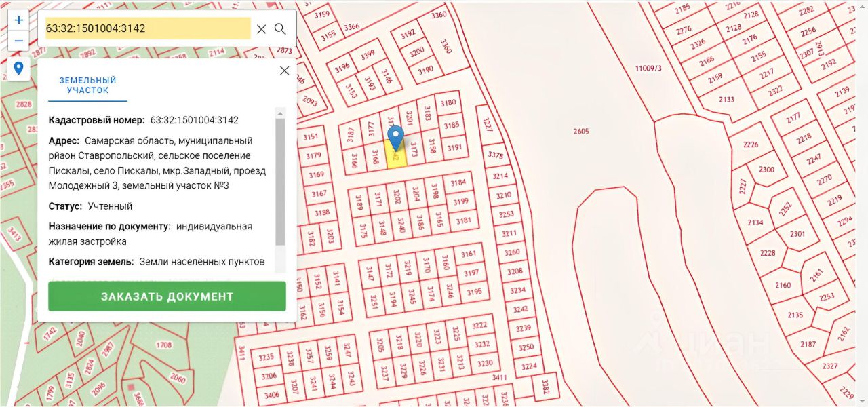Select parcel 3250 on the map
This screenshot has height=407, width=868.
coord(526,347)
